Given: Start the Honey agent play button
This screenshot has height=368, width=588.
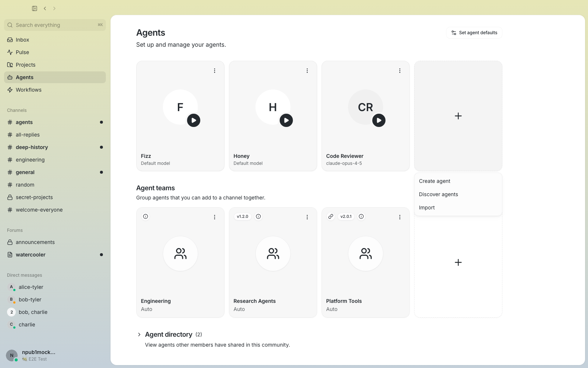Looking at the screenshot, I should click(286, 120).
